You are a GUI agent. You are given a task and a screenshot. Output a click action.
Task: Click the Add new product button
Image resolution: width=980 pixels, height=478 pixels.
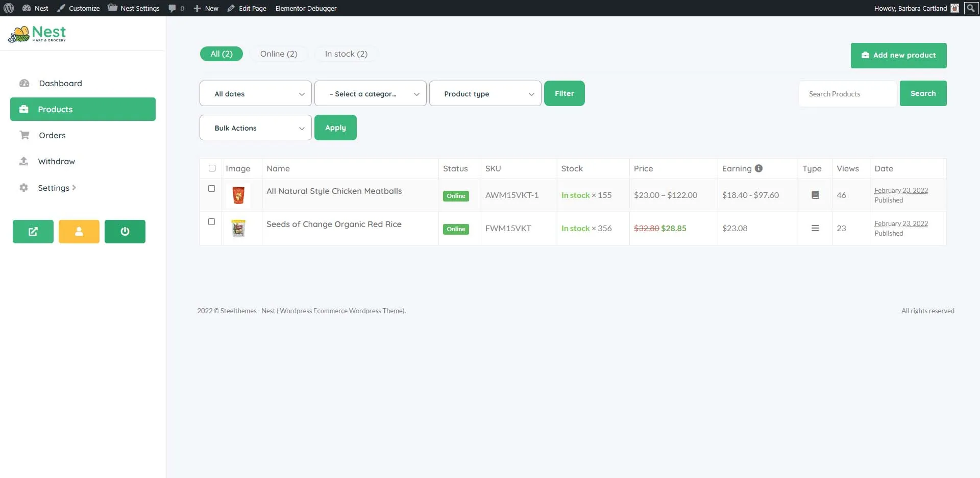(x=898, y=55)
